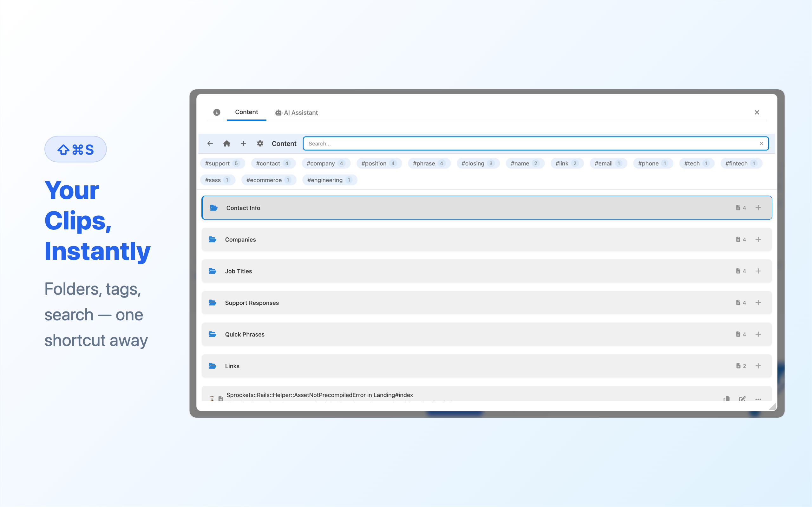
Task: Click the back arrow in the toolbar
Action: (210, 144)
